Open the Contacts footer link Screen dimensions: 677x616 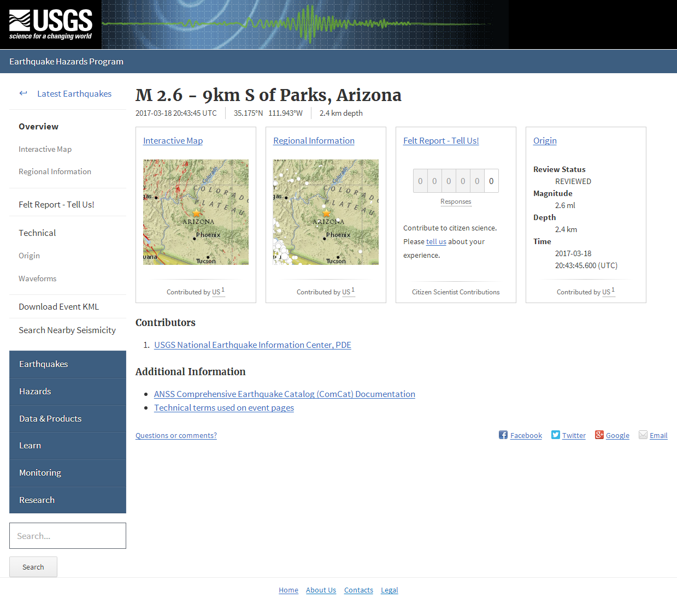coord(358,590)
